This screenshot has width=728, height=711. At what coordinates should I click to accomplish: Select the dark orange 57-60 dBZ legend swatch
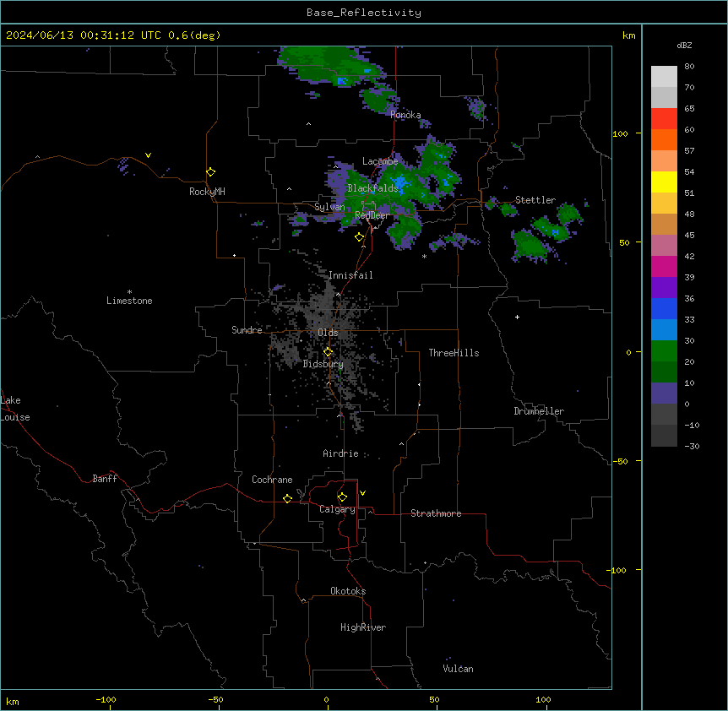coord(664,139)
